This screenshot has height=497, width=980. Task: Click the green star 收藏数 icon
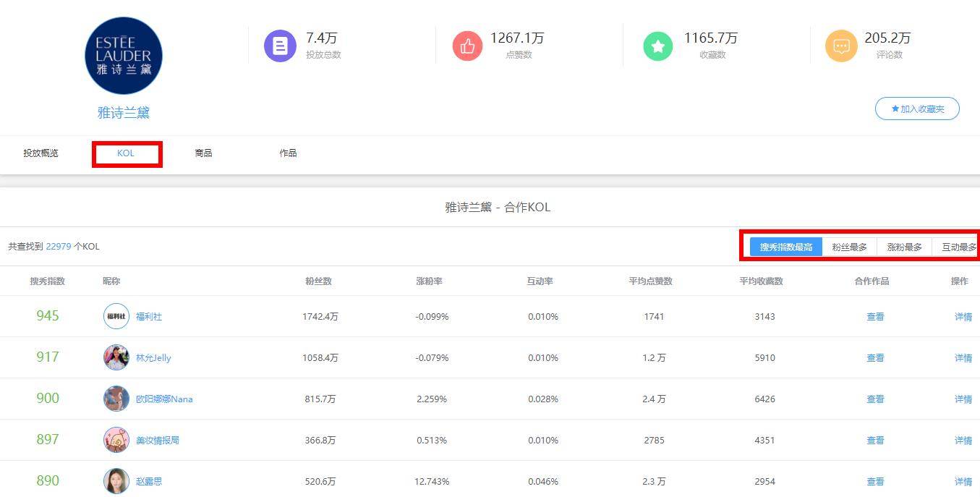(658, 46)
